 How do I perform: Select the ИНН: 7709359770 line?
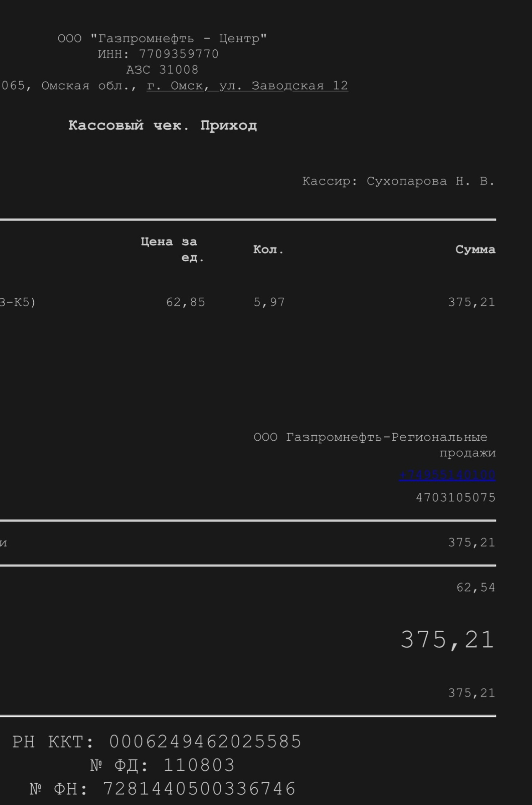click(x=158, y=54)
